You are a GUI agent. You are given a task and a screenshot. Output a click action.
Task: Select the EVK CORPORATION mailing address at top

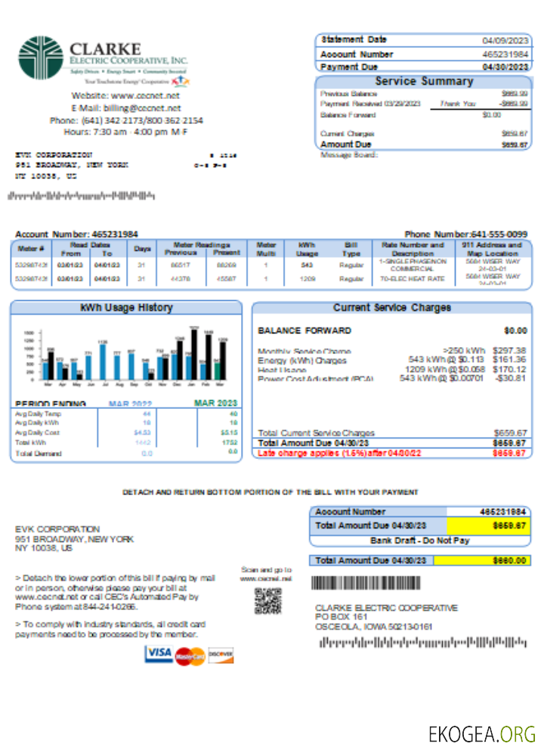71,166
